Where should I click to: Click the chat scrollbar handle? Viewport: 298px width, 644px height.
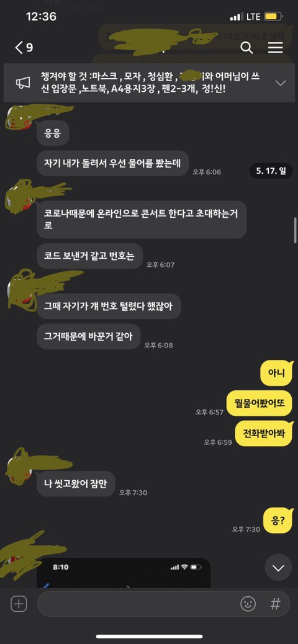pos(295,230)
